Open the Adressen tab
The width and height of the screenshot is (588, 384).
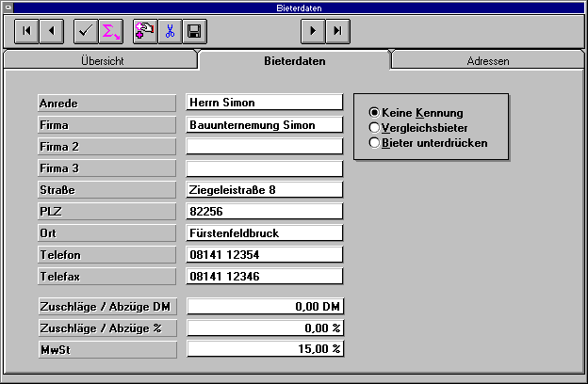point(487,61)
